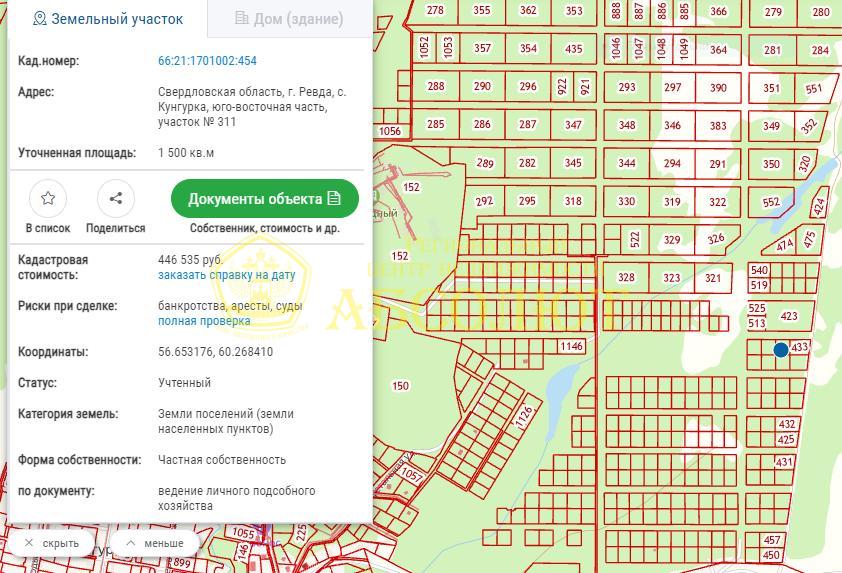Hide the panel with скрыть button

click(52, 543)
